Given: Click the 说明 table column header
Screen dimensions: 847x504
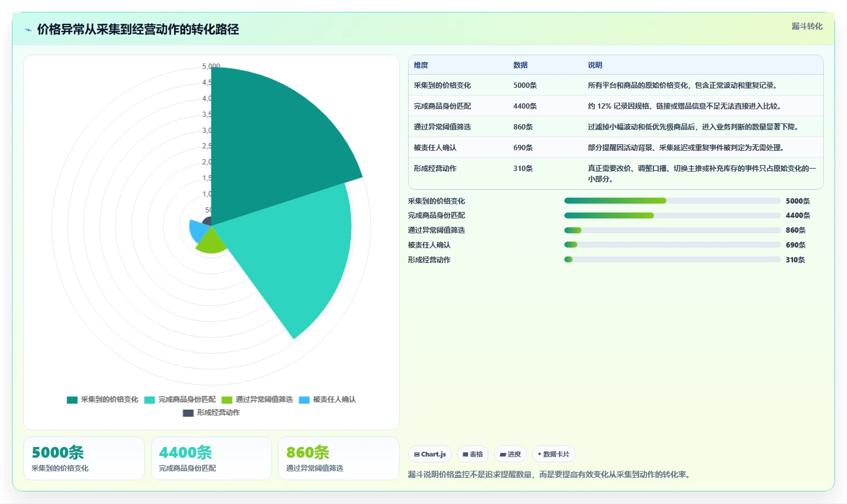Looking at the screenshot, I should click(595, 65).
